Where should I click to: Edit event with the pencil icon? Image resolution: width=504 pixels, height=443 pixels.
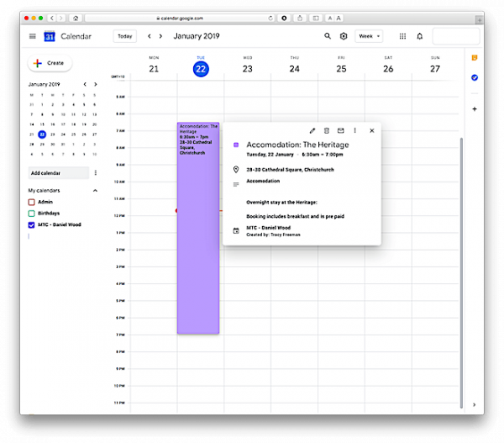point(312,130)
